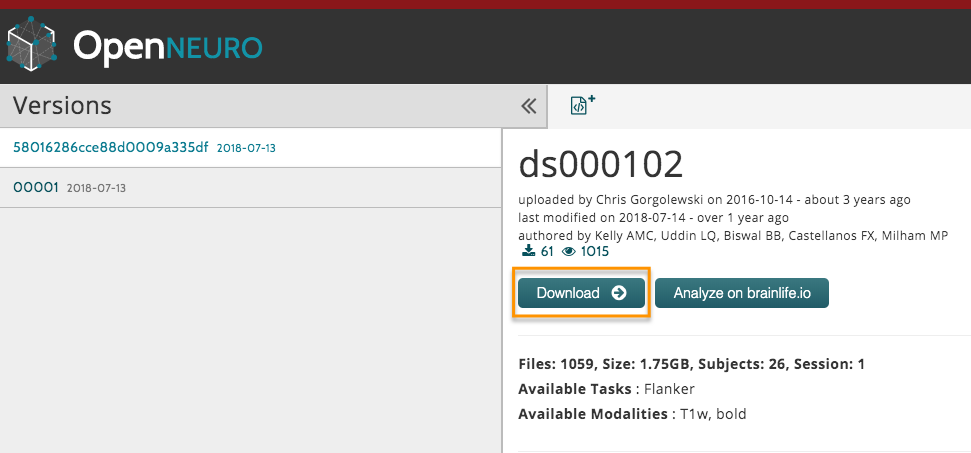Collapse the Versions panel with double chevron

(x=528, y=106)
